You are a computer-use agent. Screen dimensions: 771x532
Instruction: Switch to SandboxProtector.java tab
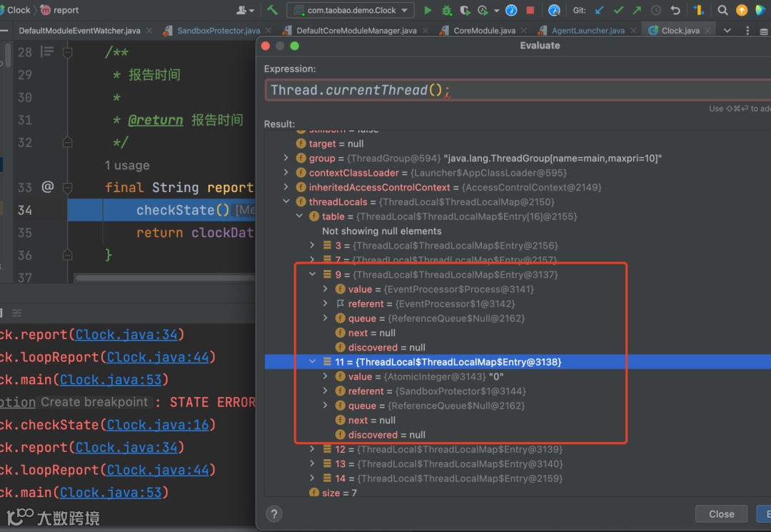[x=218, y=31]
